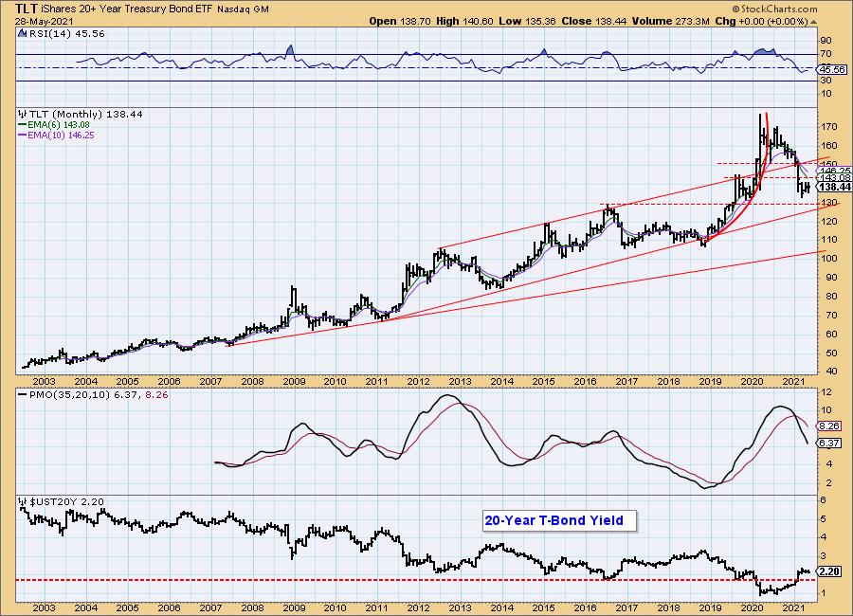The image size is (853, 616).
Task: Click the icon beside $UST20Y label
Action: (x=23, y=501)
